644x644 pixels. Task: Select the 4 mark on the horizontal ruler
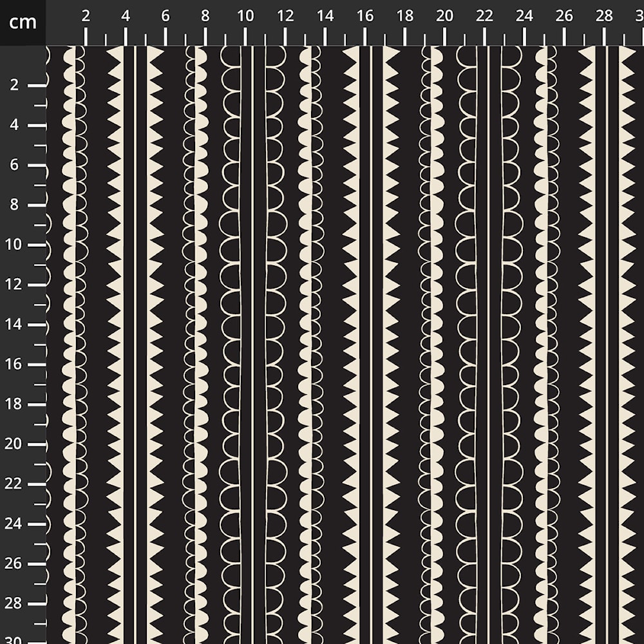pyautogui.click(x=126, y=16)
